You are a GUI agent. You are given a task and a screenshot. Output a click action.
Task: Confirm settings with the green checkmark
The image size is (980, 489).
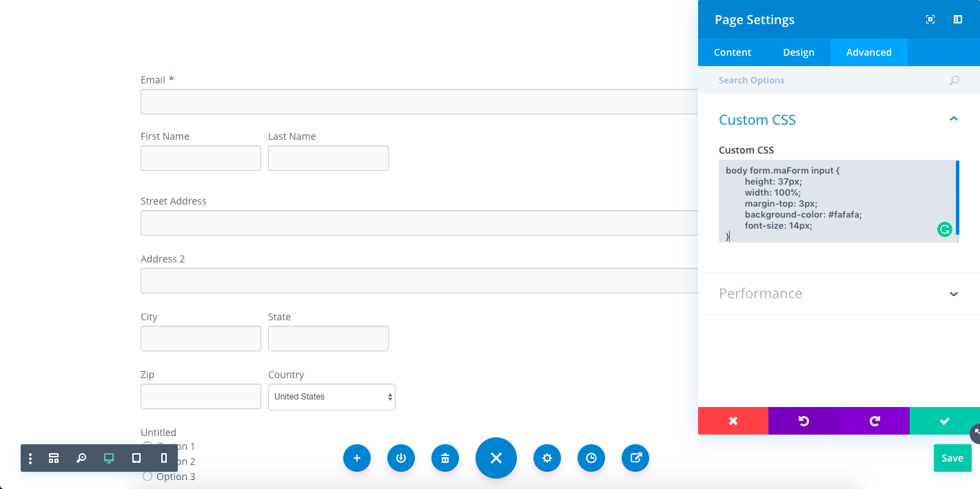(945, 421)
